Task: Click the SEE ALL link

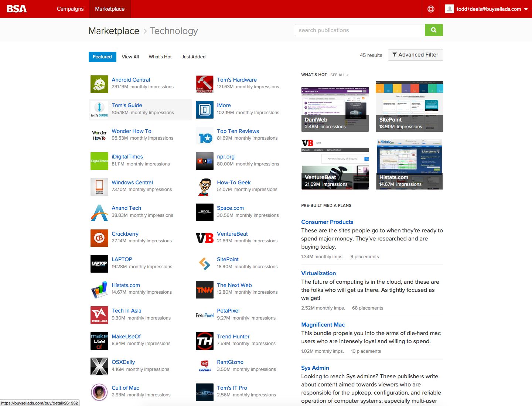Action: tap(340, 75)
